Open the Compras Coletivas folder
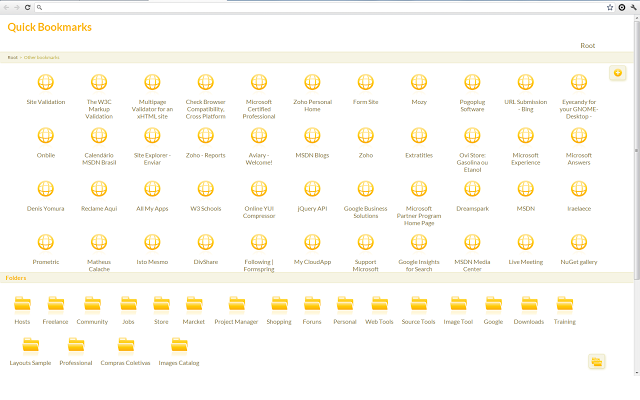Viewport: 640px width, 400px height. [x=126, y=351]
